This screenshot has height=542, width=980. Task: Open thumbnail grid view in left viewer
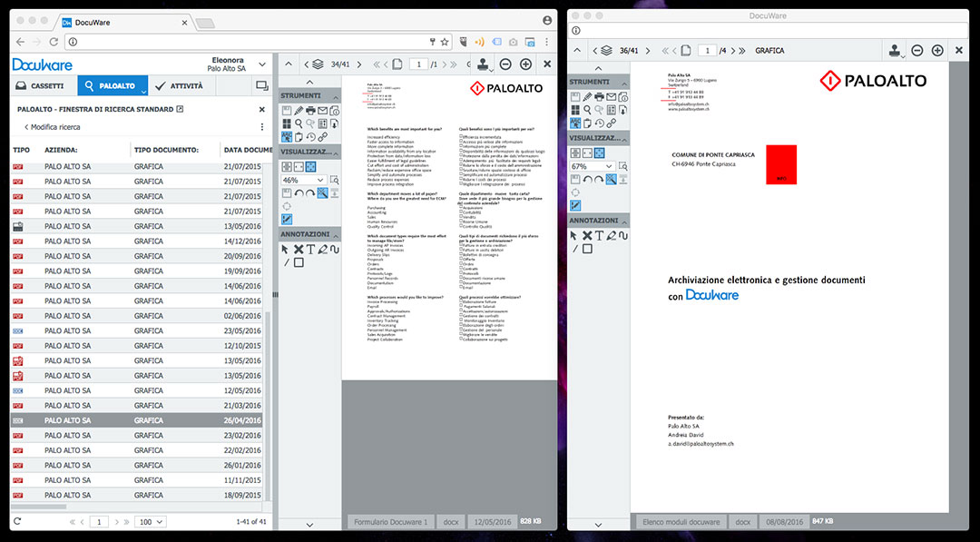(287, 123)
